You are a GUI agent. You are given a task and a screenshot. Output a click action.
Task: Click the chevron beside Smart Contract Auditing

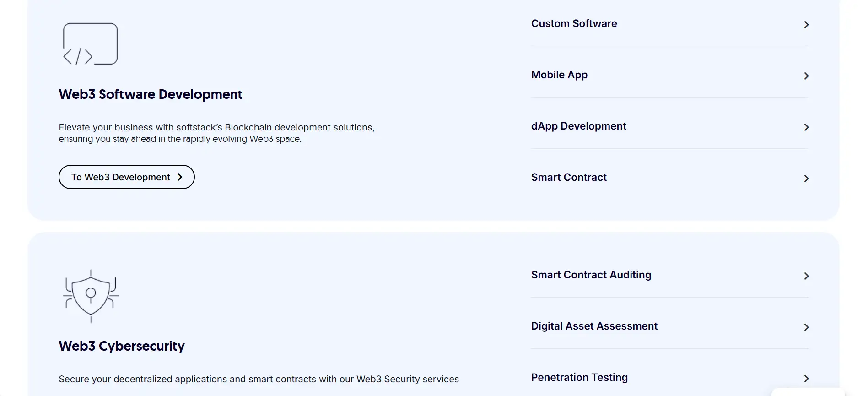(x=806, y=276)
